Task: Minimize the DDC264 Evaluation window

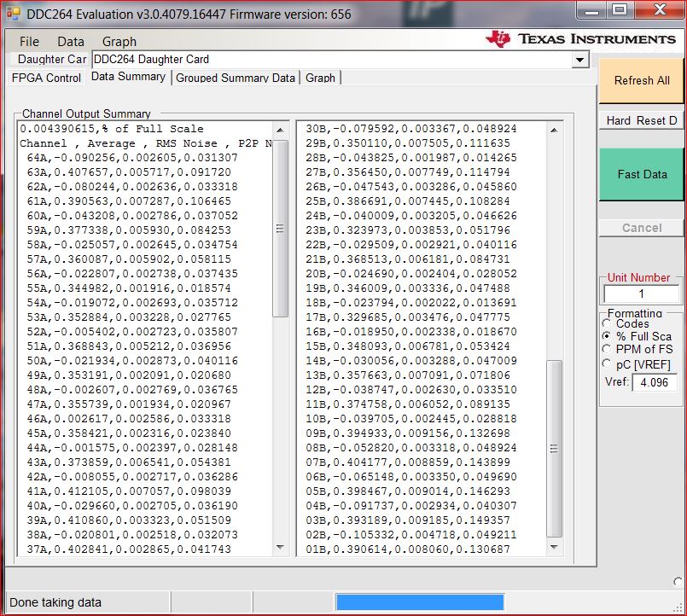Action: point(591,10)
